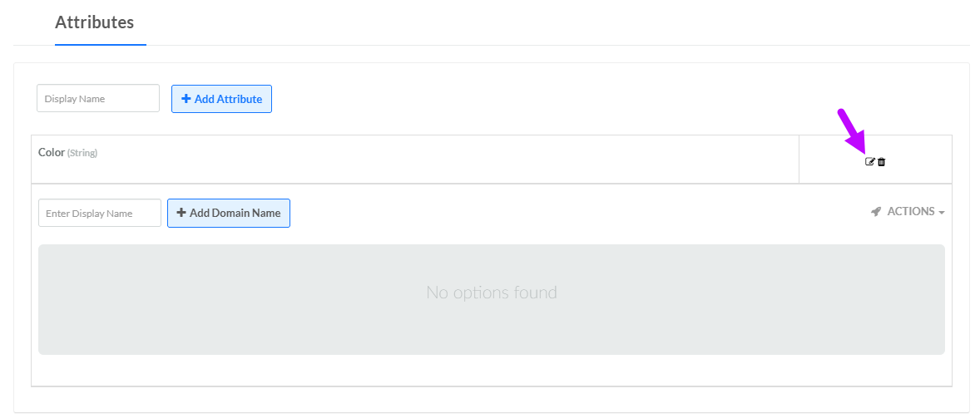Focus the Display Name input field

point(98,98)
